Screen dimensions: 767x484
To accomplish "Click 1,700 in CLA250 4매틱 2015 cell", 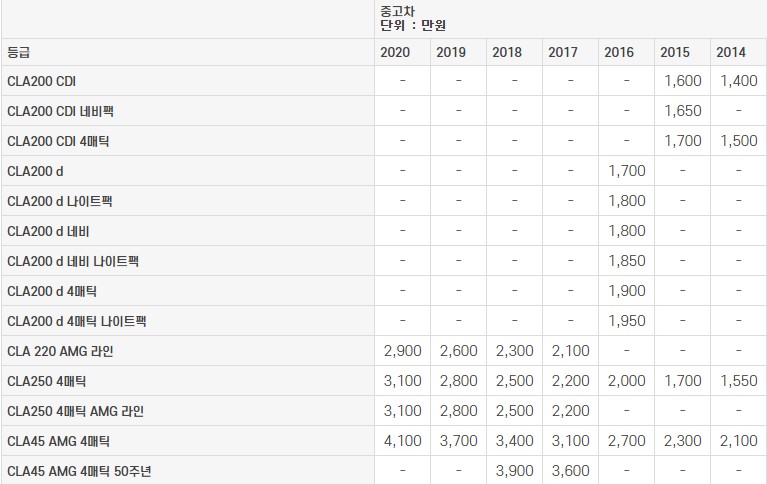I will [683, 381].
